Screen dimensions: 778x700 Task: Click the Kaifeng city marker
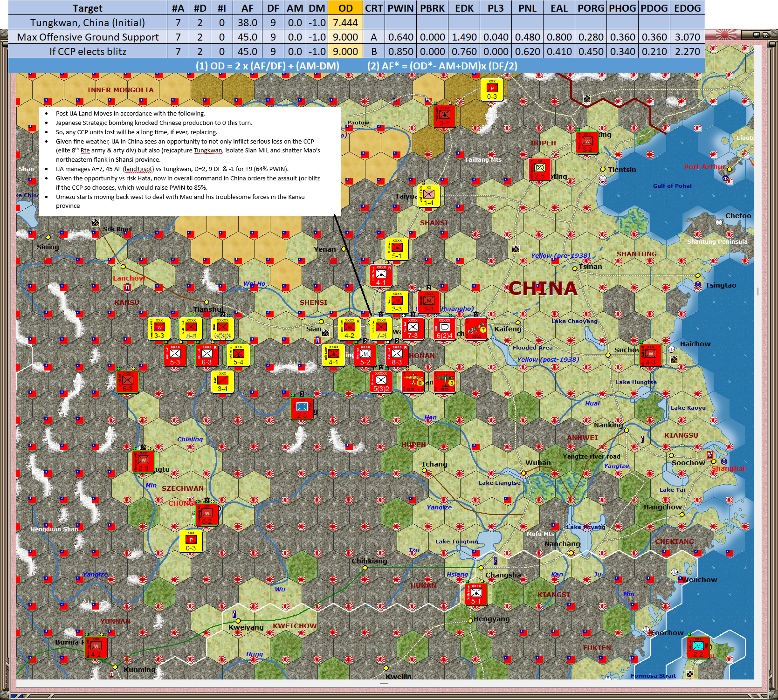coord(518,322)
